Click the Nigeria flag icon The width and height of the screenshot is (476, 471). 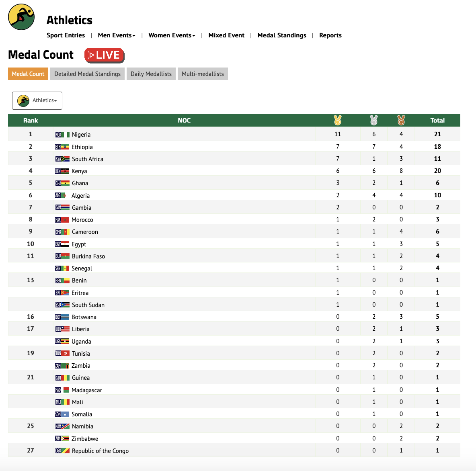coord(62,135)
